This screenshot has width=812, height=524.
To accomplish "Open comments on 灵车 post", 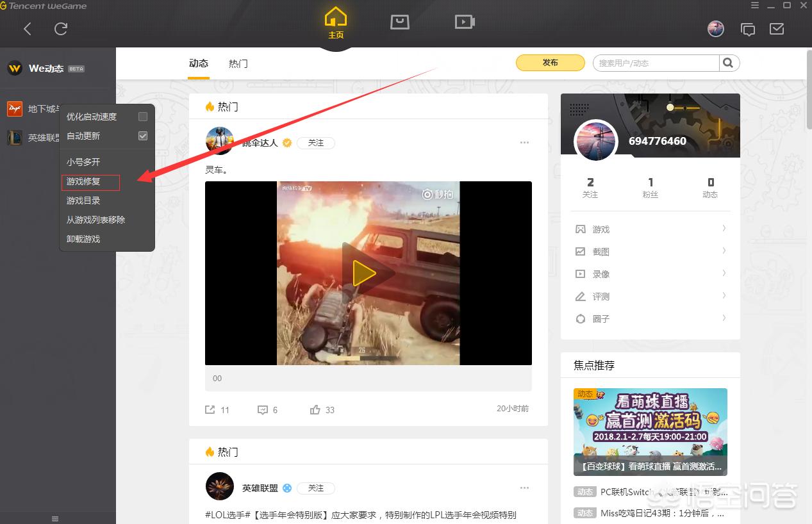I will 268,409.
